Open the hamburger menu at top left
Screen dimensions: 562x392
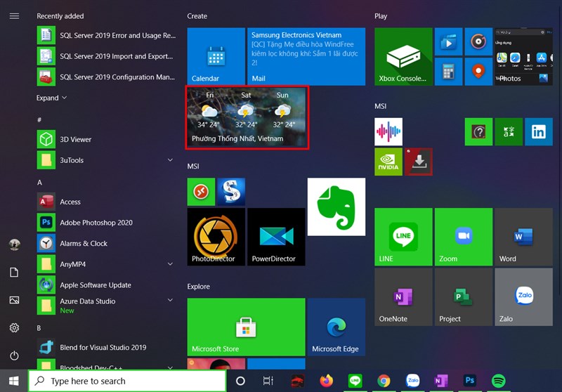(14, 15)
